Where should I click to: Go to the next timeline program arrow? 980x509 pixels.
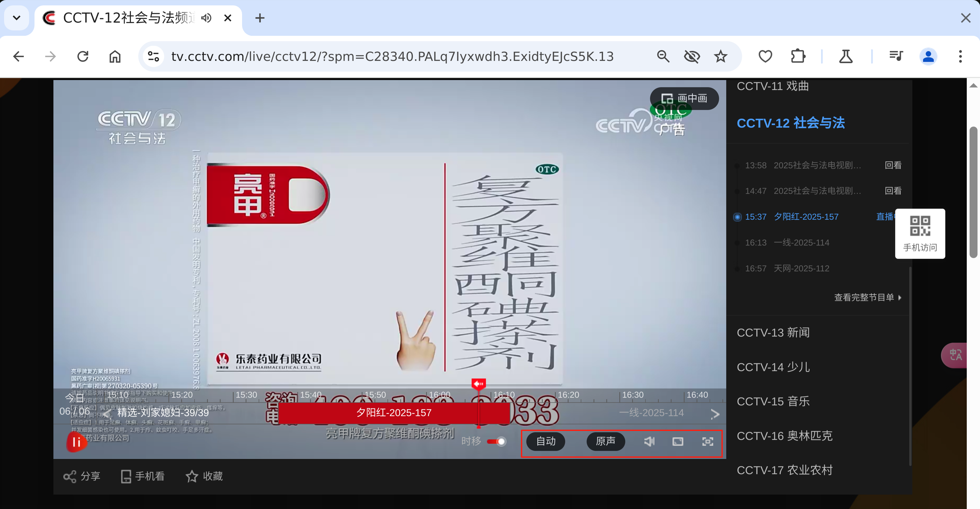715,414
